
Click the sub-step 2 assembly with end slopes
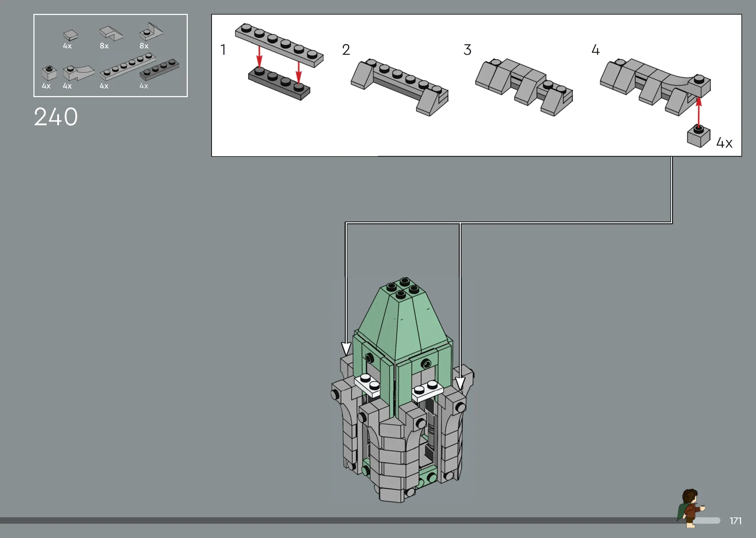pos(400,87)
